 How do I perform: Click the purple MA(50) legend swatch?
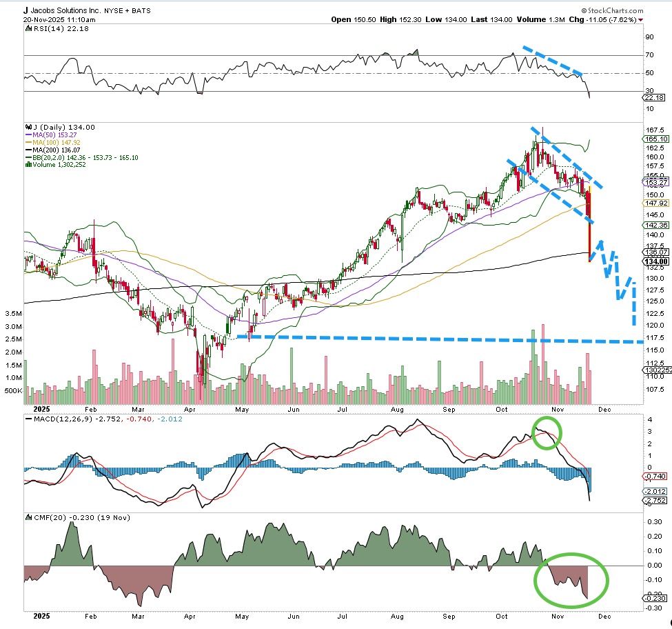click(x=27, y=135)
